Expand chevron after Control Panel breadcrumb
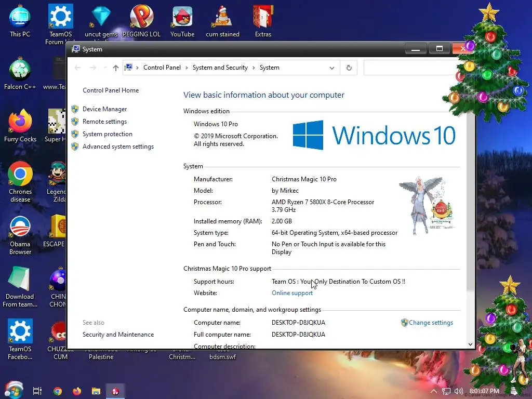This screenshot has width=532, height=399. [187, 68]
